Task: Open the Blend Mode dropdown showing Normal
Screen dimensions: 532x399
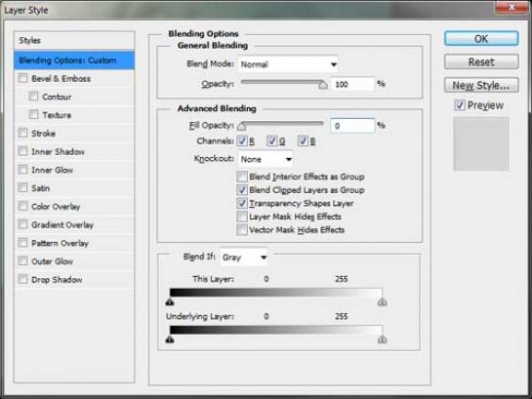Action: 288,64
